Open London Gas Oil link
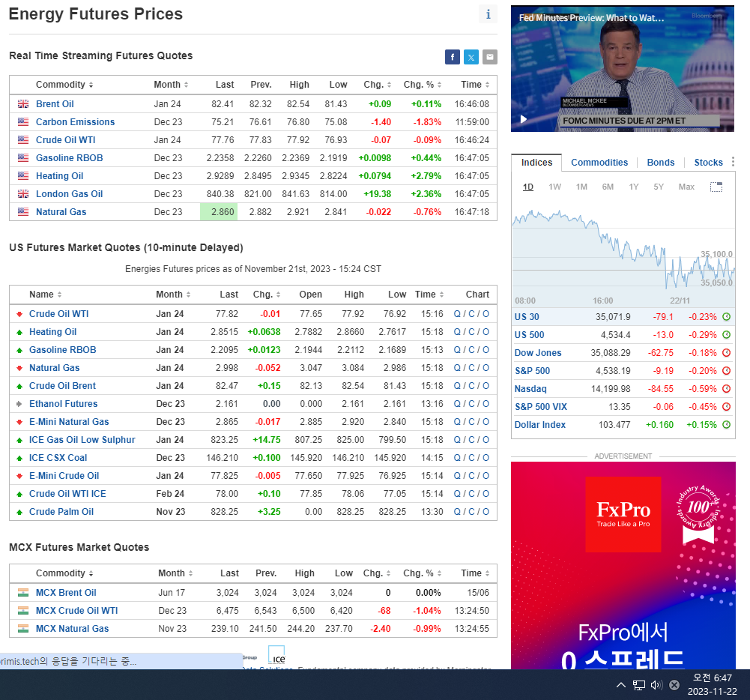750x700 pixels. tap(70, 194)
